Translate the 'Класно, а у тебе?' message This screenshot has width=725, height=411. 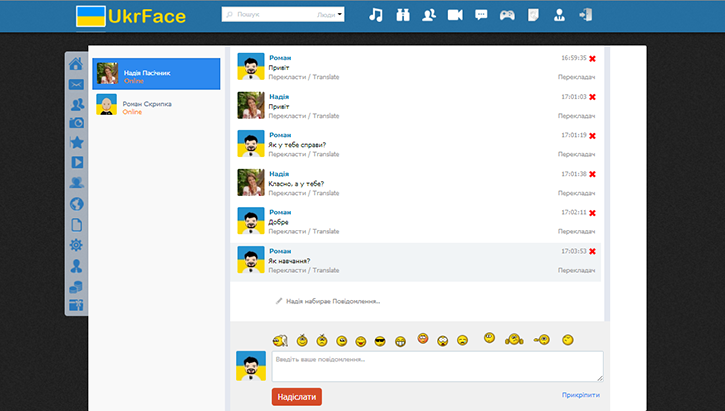pyautogui.click(x=304, y=193)
